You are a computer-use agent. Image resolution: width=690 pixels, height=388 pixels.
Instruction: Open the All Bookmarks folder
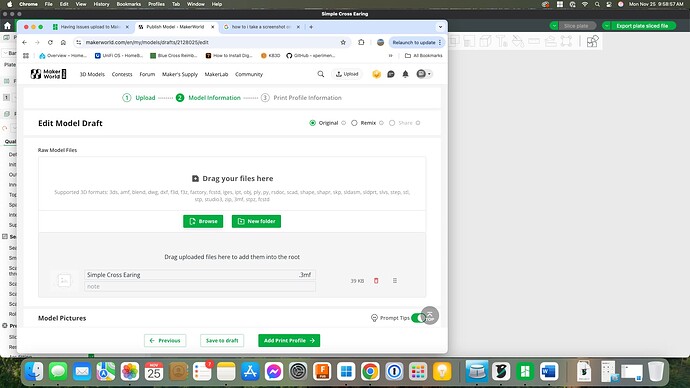423,55
